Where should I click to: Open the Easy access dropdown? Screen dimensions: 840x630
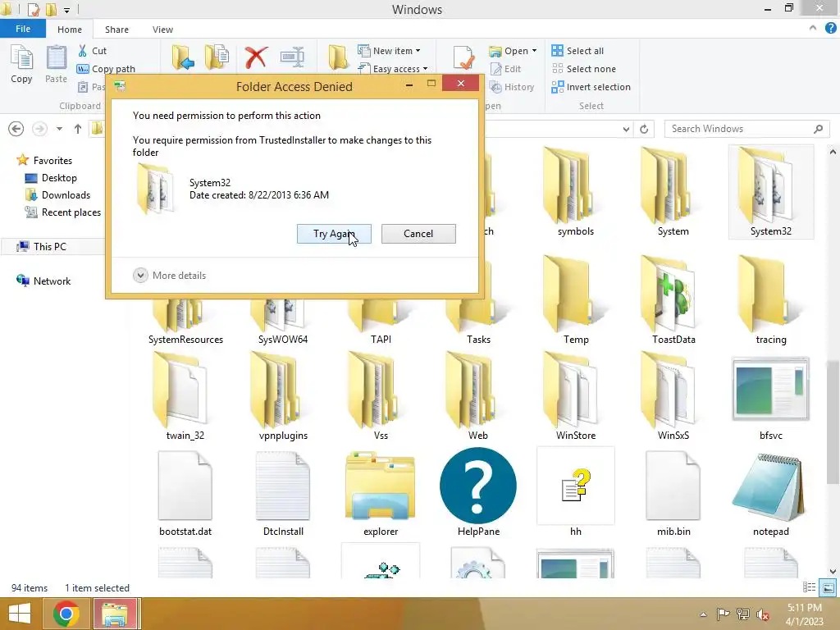point(393,69)
